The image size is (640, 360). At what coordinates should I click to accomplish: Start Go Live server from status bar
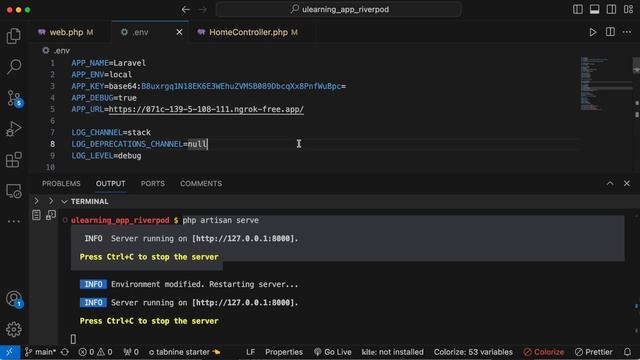click(333, 352)
